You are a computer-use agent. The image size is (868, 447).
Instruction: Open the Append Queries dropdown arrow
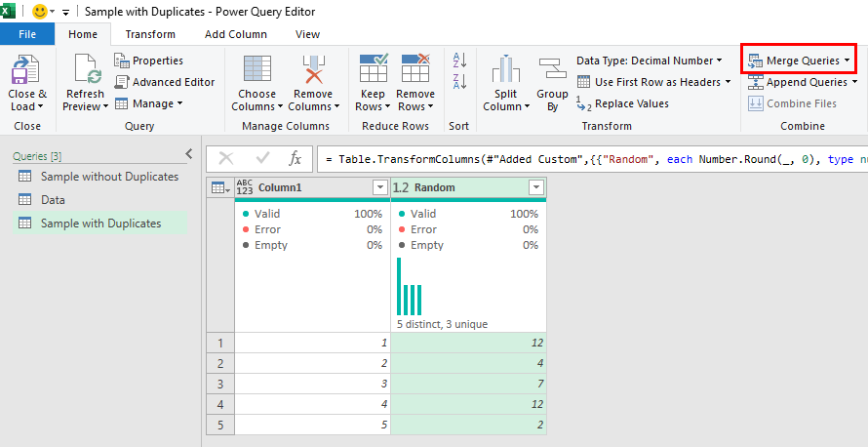tap(854, 82)
